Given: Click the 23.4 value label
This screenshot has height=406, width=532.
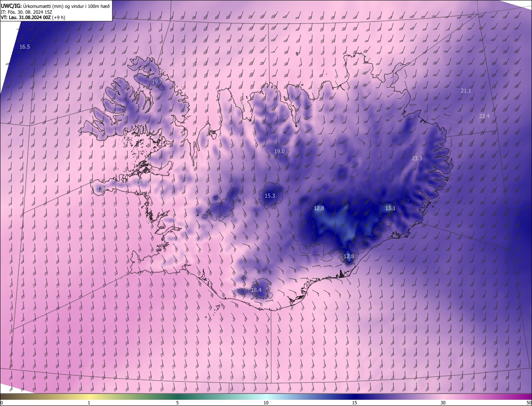Looking at the screenshot, I should pos(484,116).
